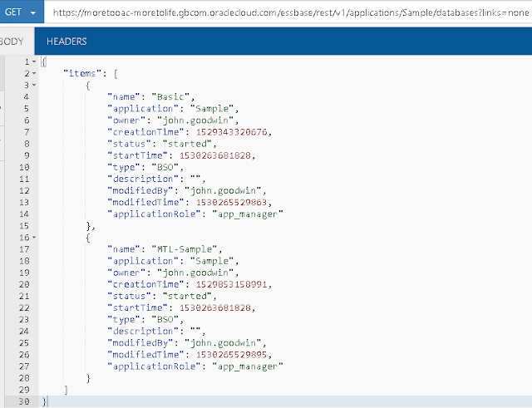The width and height of the screenshot is (532, 408).
Task: Click "Sample" application value on line 18
Action: click(x=212, y=261)
